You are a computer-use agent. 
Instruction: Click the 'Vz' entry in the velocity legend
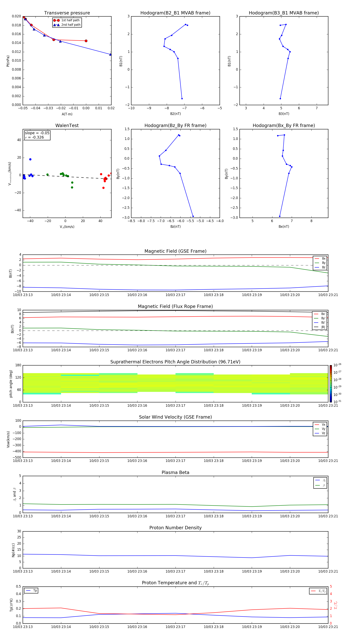[320, 433]
